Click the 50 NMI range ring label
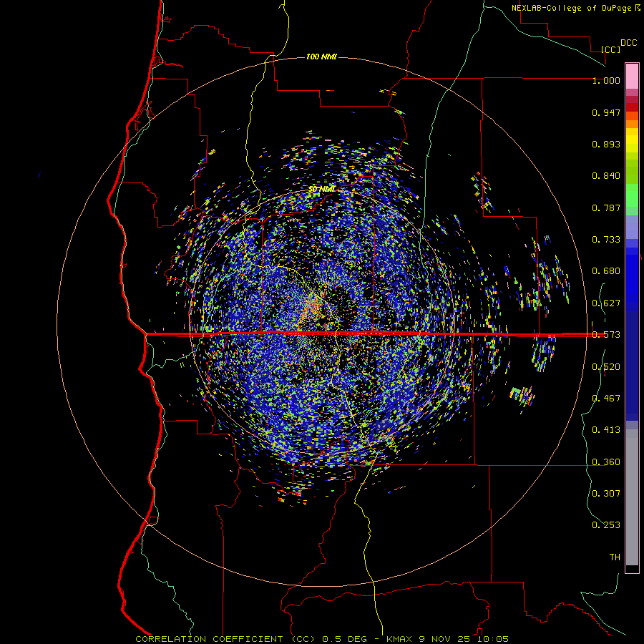 click(x=321, y=190)
